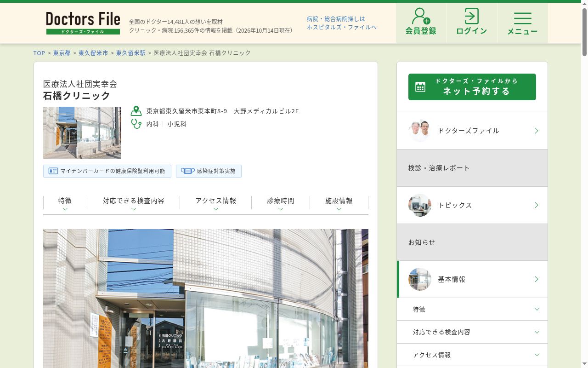
Task: Click the chevron arrow on トピックス row
Action: tap(537, 205)
